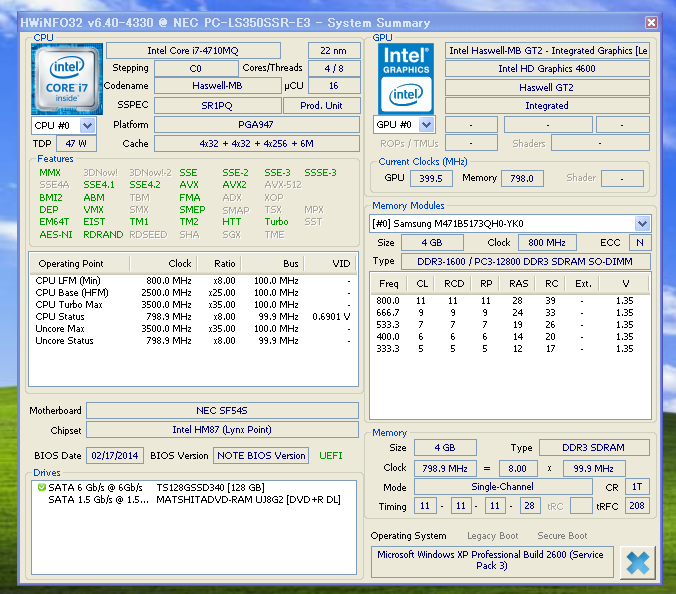Viewport: 676px width, 594px height.
Task: Click the Intel Graphics logo
Action: click(406, 79)
